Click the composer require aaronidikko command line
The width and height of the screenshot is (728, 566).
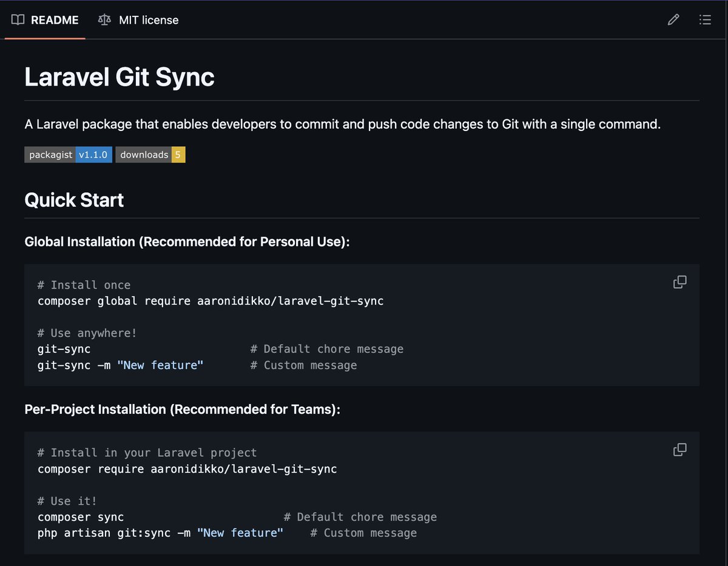(187, 469)
